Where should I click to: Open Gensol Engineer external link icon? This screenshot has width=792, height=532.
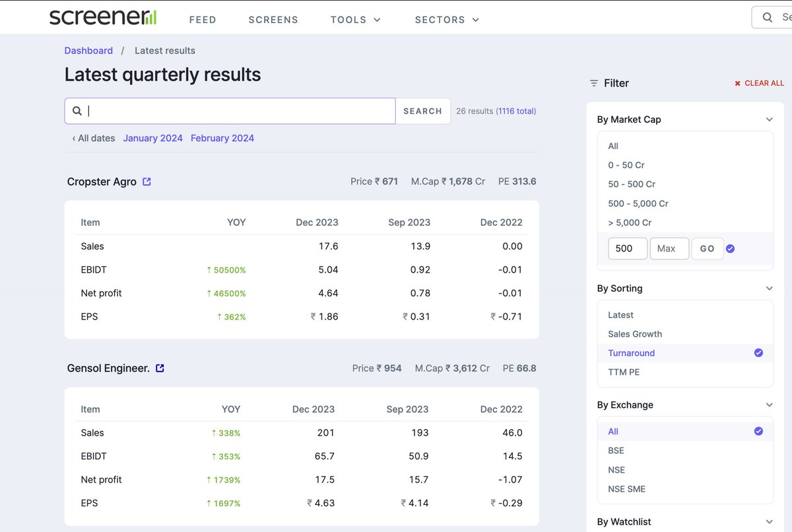click(160, 368)
